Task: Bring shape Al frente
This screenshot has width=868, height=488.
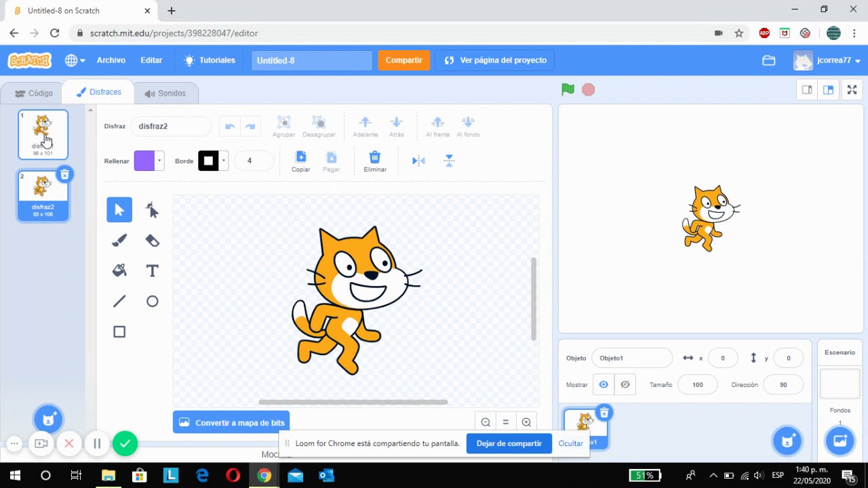Action: [437, 126]
